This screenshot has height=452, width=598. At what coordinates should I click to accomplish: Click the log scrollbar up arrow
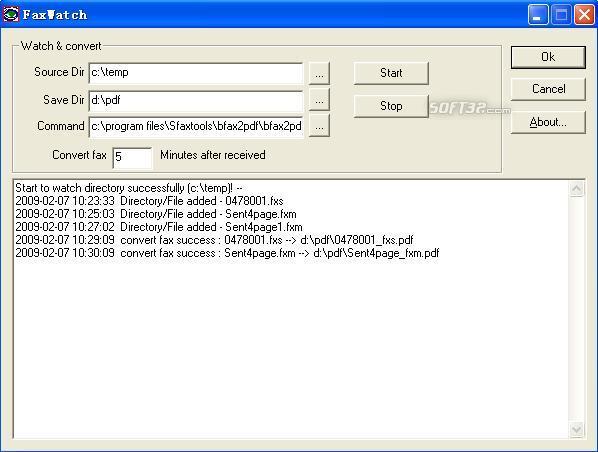576,189
